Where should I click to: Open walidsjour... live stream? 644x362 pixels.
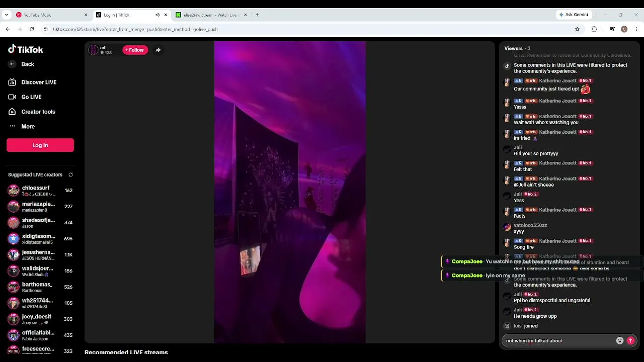(x=40, y=271)
